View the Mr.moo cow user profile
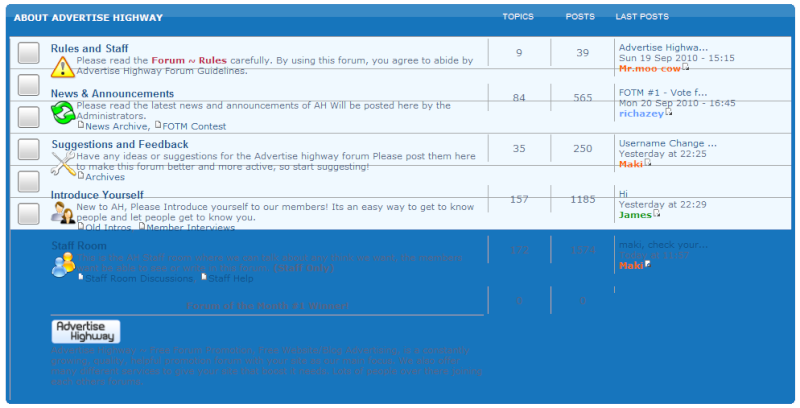This screenshot has height=408, width=800. (x=649, y=68)
